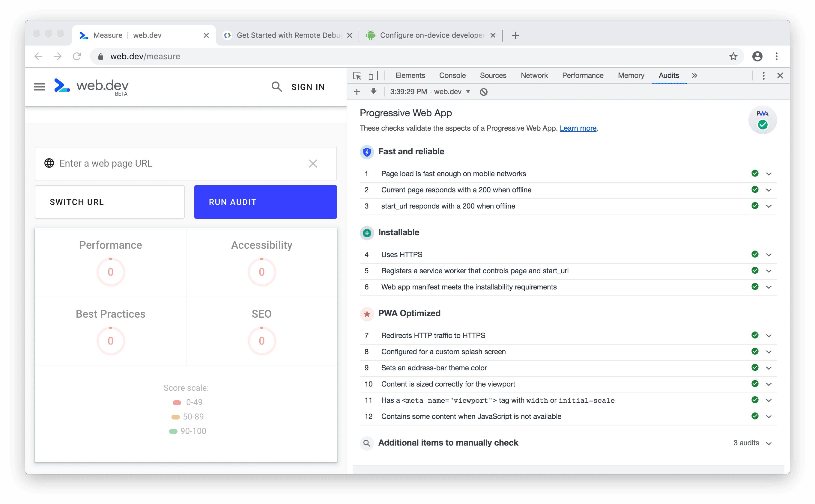Click the Installable plus-circle icon
The height and width of the screenshot is (504, 815).
[367, 232]
